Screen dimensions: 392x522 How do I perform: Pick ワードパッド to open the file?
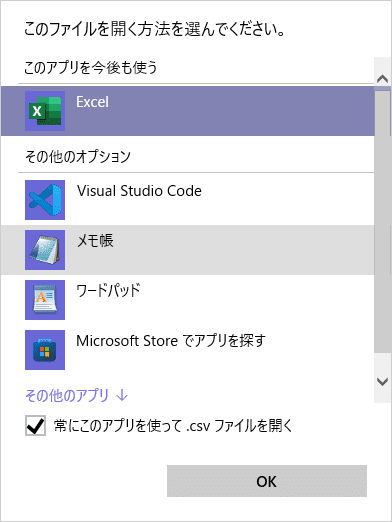[187, 300]
